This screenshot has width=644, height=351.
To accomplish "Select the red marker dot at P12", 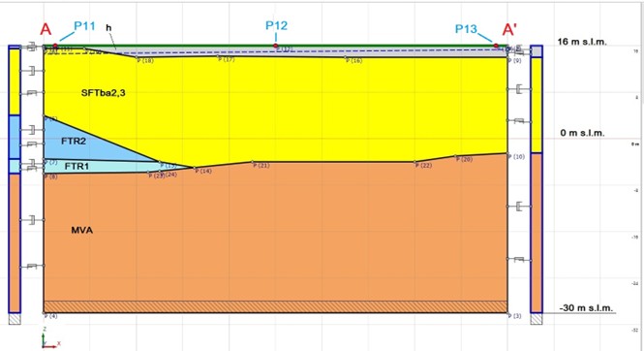I will coord(276,46).
